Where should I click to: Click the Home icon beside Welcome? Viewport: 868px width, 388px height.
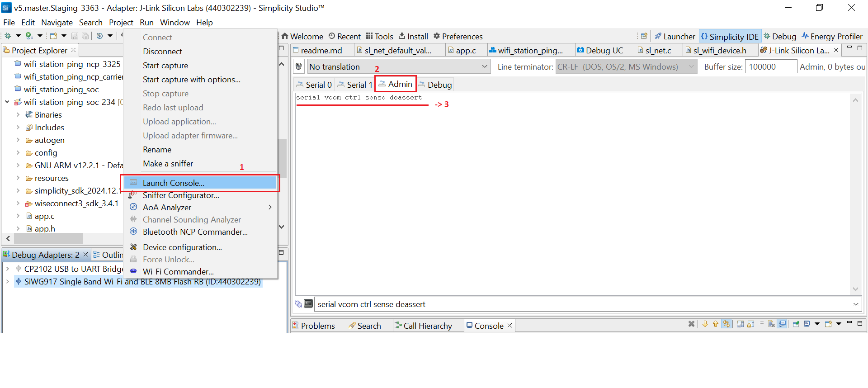285,36
